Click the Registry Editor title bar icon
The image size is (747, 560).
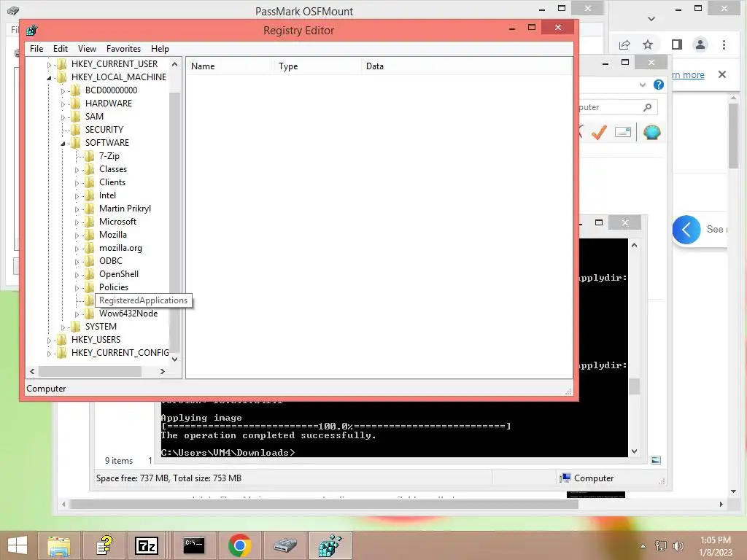tap(32, 31)
